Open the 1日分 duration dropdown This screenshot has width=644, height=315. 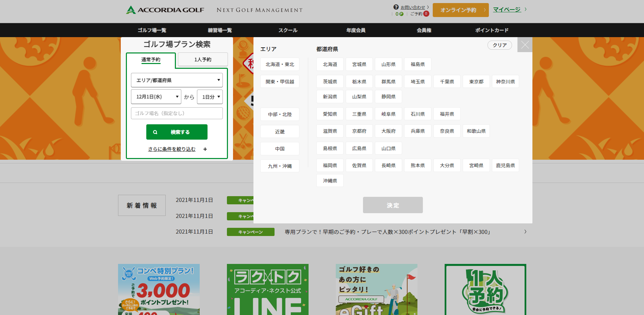coord(210,97)
